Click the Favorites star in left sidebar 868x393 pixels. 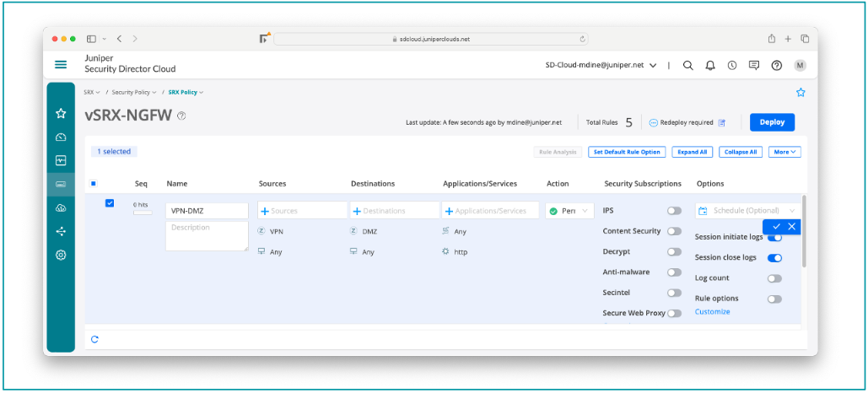[61, 113]
